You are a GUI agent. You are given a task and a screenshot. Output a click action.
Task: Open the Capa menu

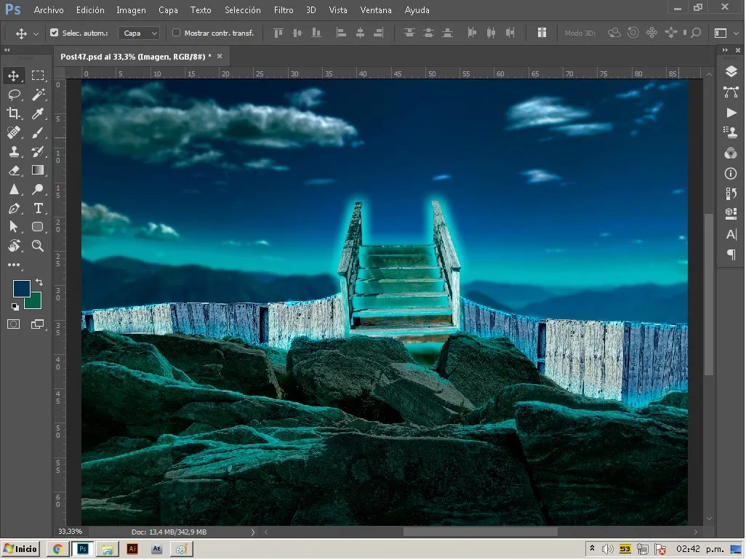point(168,10)
